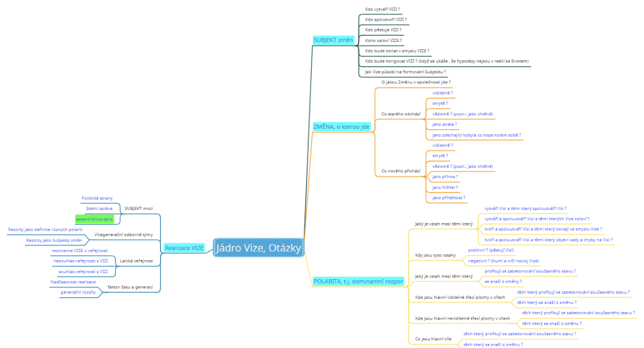Select the ZMĚNA, o kterou jde topic
This screenshot has width=644, height=348.
tap(341, 127)
